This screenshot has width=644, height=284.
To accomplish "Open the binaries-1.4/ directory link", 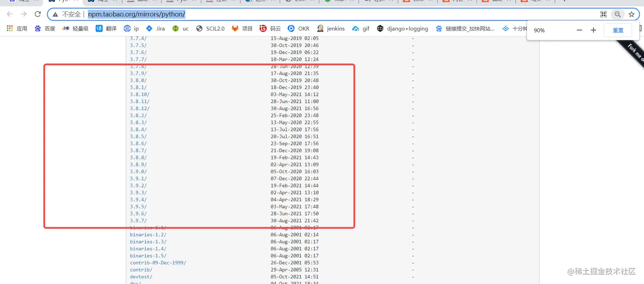I will (x=148, y=249).
